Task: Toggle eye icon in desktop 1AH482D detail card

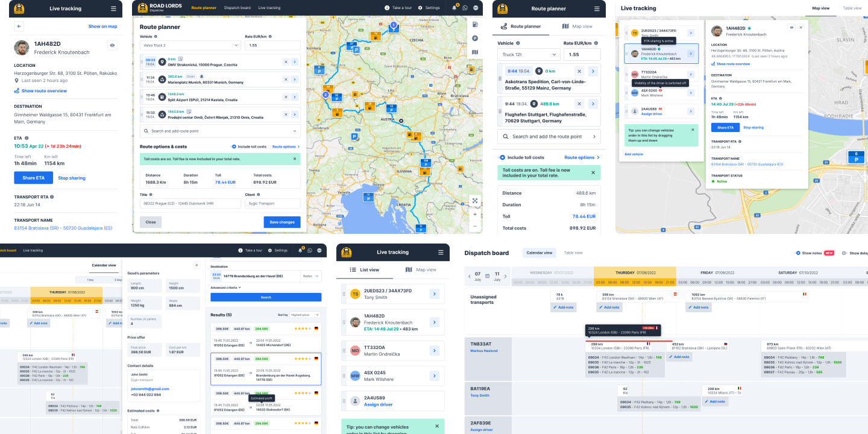Action: 791,28
